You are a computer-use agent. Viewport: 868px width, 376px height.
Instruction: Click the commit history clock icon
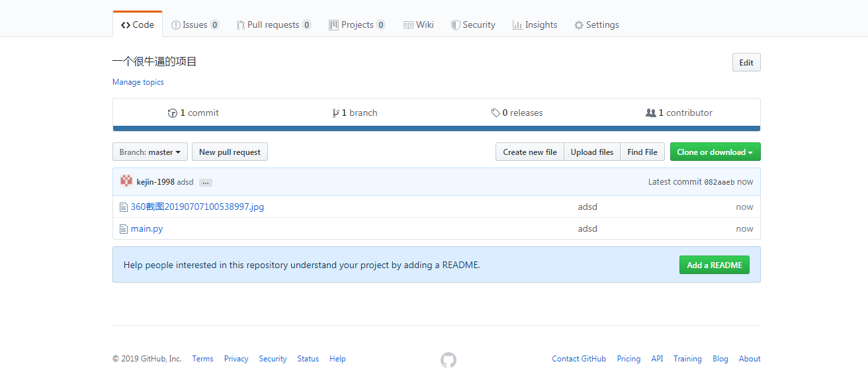[173, 113]
